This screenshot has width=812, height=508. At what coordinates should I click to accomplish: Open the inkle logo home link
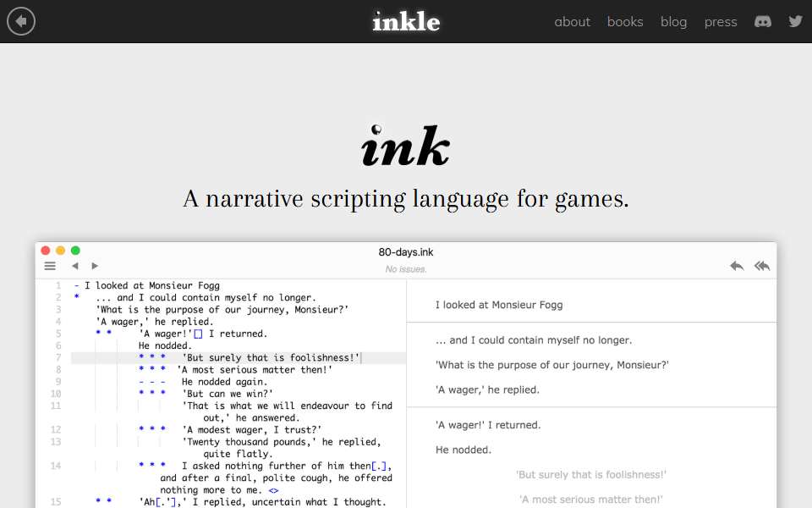406,22
